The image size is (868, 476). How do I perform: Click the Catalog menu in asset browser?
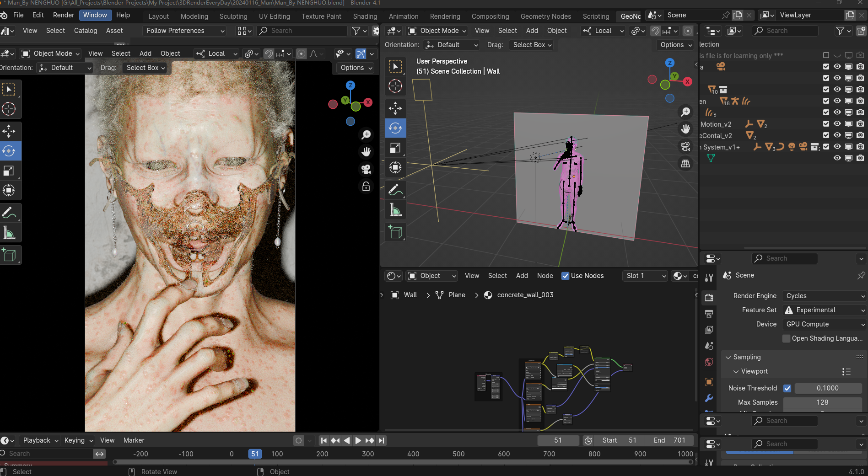[86, 31]
